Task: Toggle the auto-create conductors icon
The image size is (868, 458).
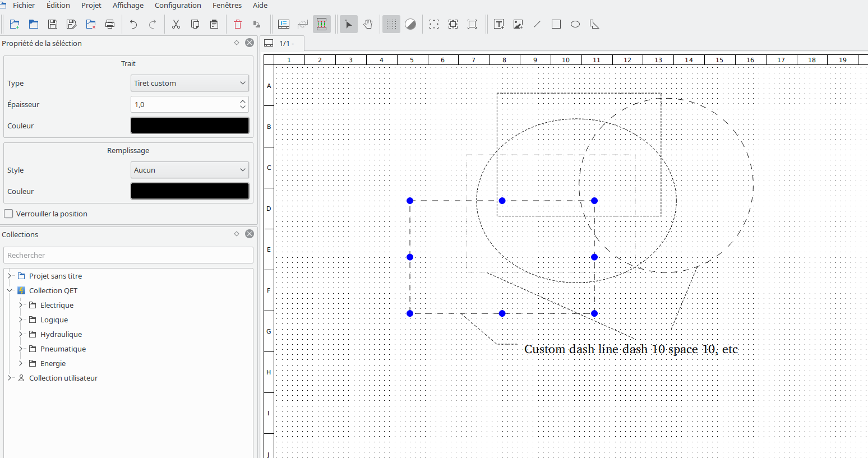Action: (322, 24)
